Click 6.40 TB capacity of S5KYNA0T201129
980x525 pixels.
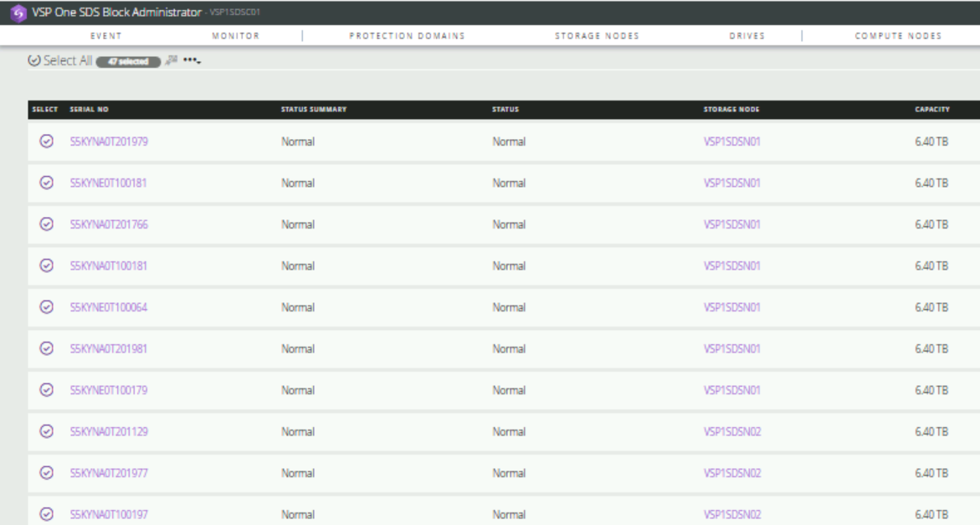pyautogui.click(x=931, y=432)
